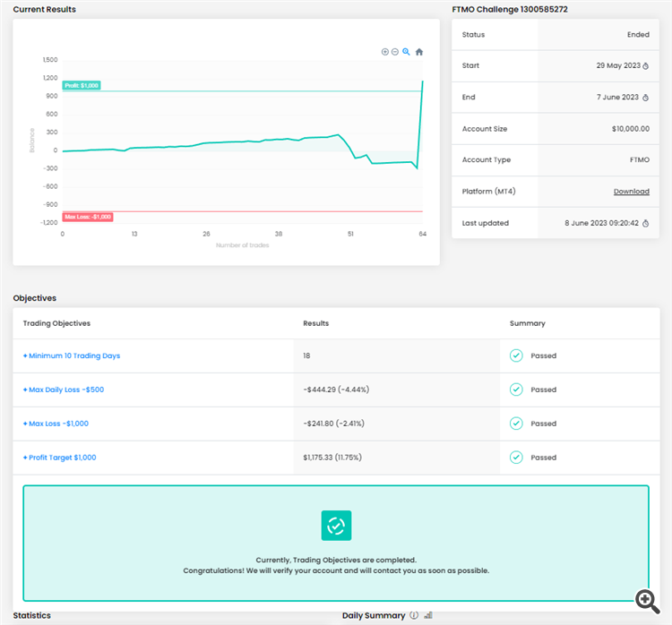Click the start date 29 May 2023
Image resolution: width=672 pixels, height=625 pixels.
[618, 65]
